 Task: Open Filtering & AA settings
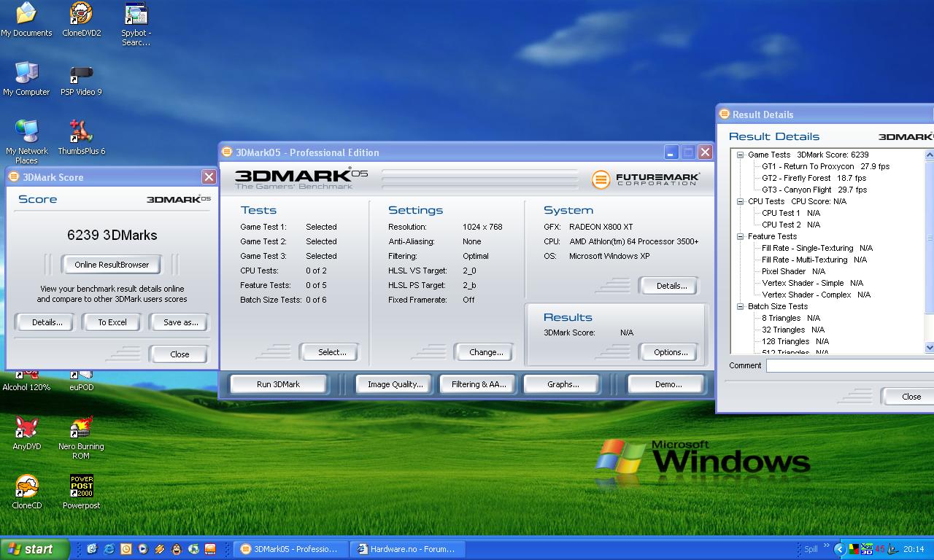479,384
